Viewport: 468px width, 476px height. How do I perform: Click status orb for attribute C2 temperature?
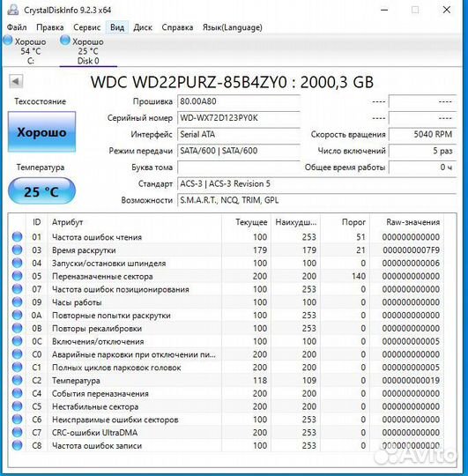(18, 381)
